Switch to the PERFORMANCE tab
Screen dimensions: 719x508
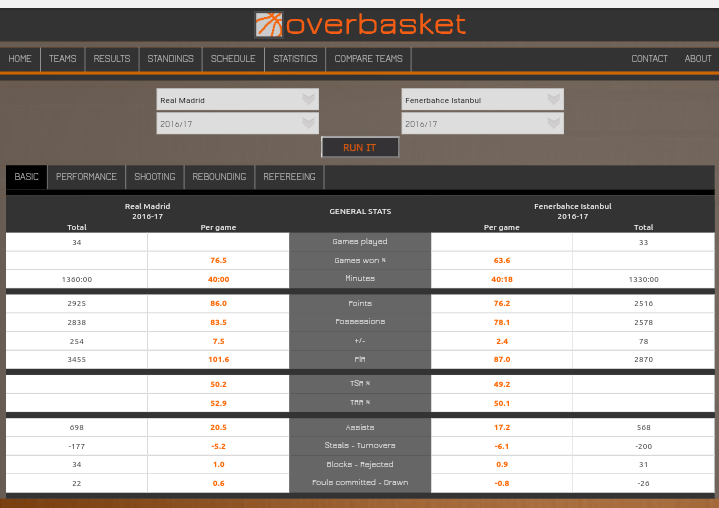coord(86,177)
